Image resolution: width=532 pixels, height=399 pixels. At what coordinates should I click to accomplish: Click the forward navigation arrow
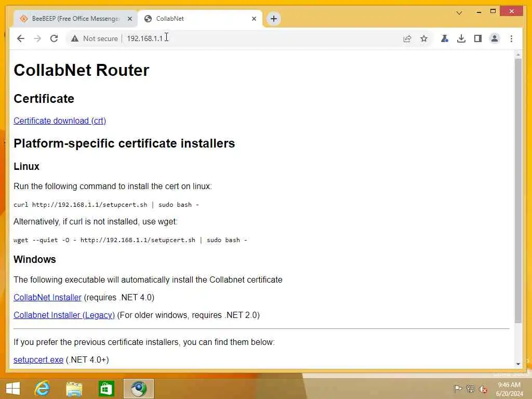(x=37, y=38)
